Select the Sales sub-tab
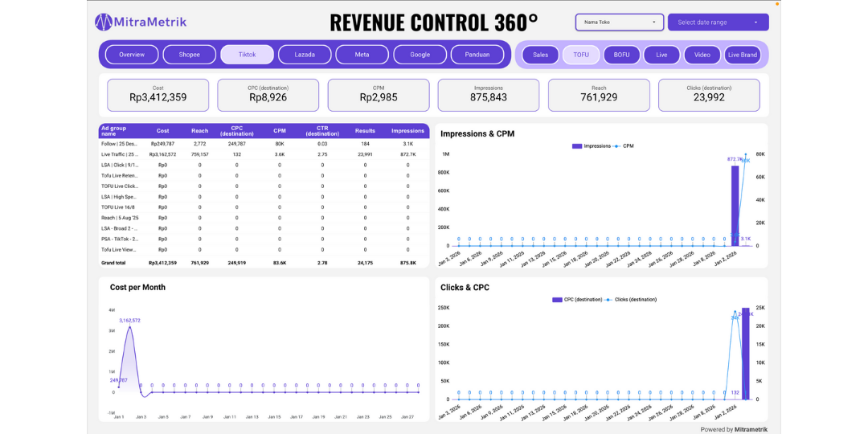 pyautogui.click(x=541, y=55)
